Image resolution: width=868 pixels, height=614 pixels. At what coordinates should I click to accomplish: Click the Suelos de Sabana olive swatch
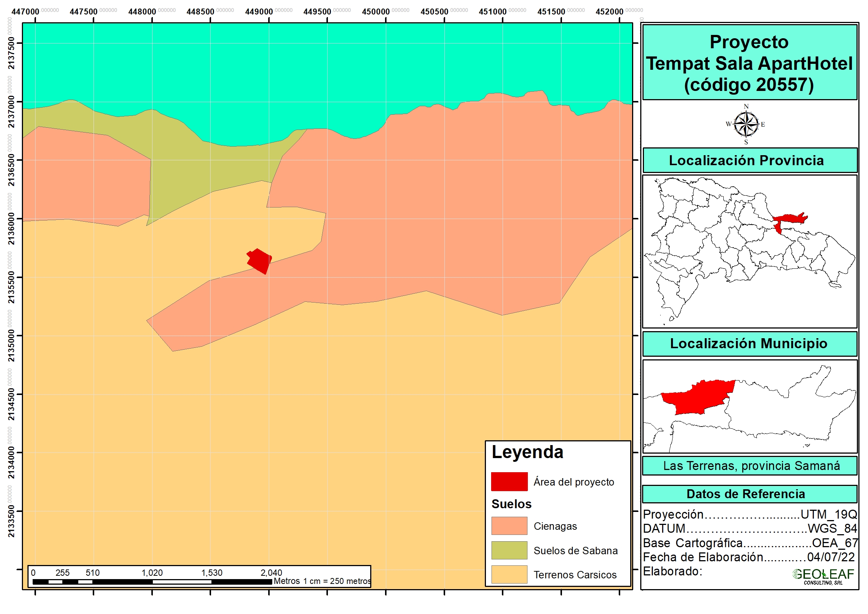[509, 550]
